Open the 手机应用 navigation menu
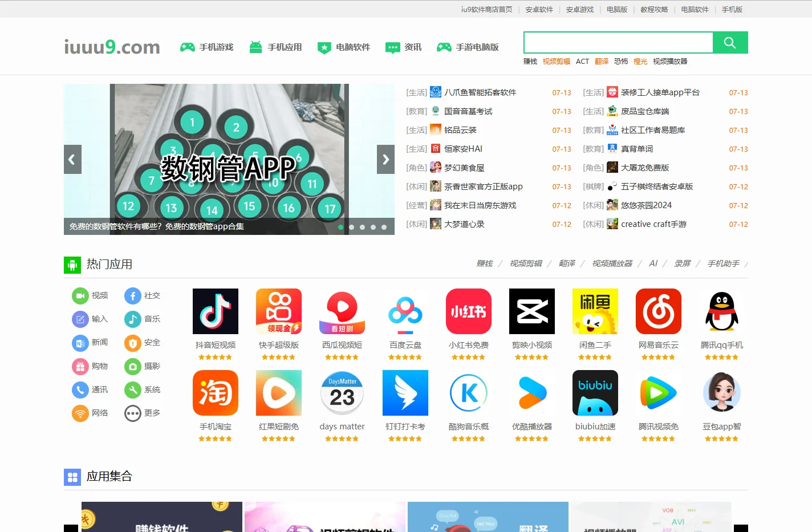Image resolution: width=812 pixels, height=532 pixels. coord(275,47)
